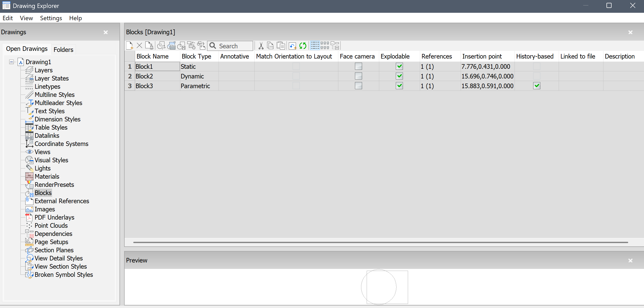This screenshot has width=644, height=308.
Task: Switch to the Folders tab
Action: click(63, 50)
